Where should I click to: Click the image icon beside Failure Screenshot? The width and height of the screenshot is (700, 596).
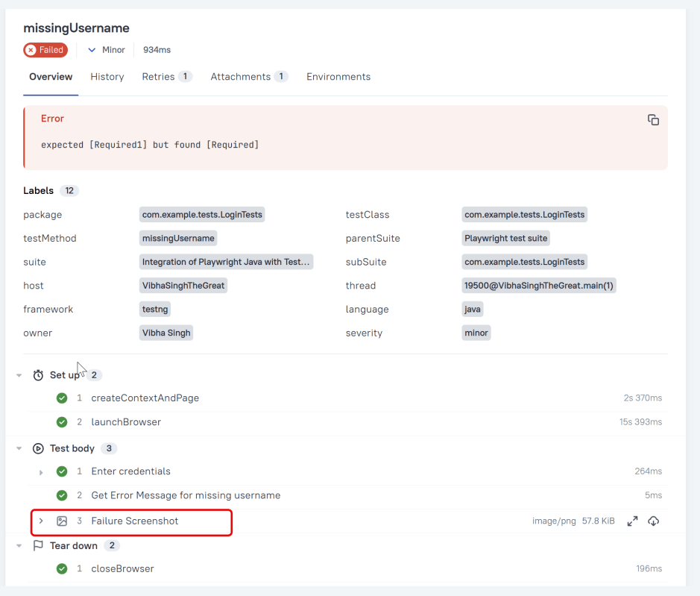coord(62,521)
